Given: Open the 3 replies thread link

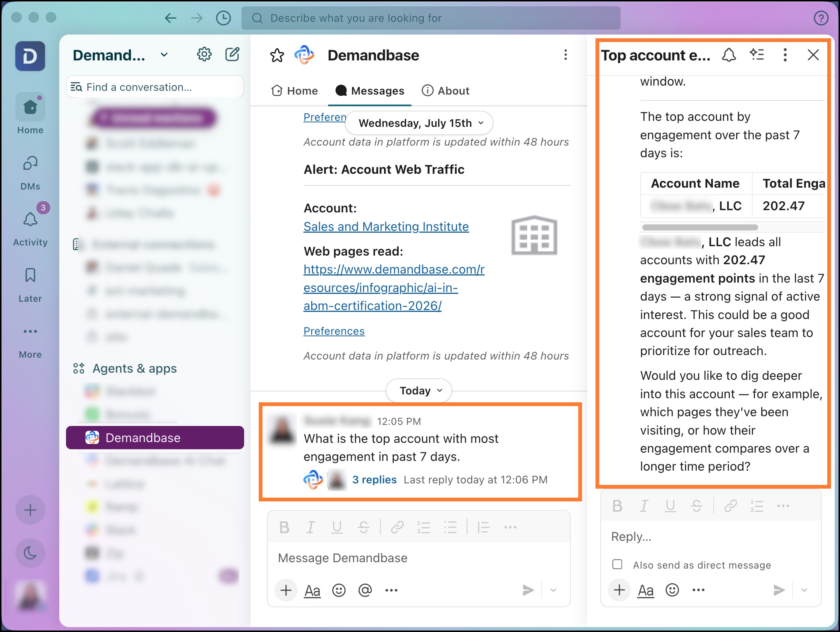Looking at the screenshot, I should (374, 480).
